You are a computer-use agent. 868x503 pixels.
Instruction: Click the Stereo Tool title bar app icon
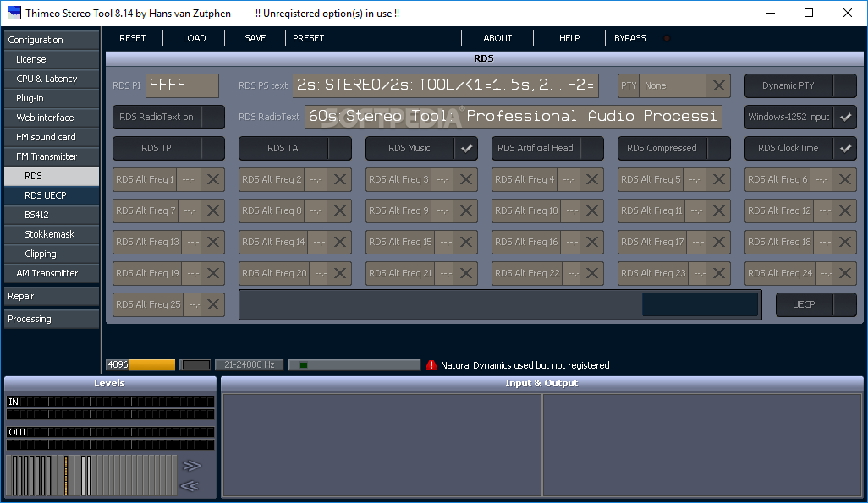[14, 13]
